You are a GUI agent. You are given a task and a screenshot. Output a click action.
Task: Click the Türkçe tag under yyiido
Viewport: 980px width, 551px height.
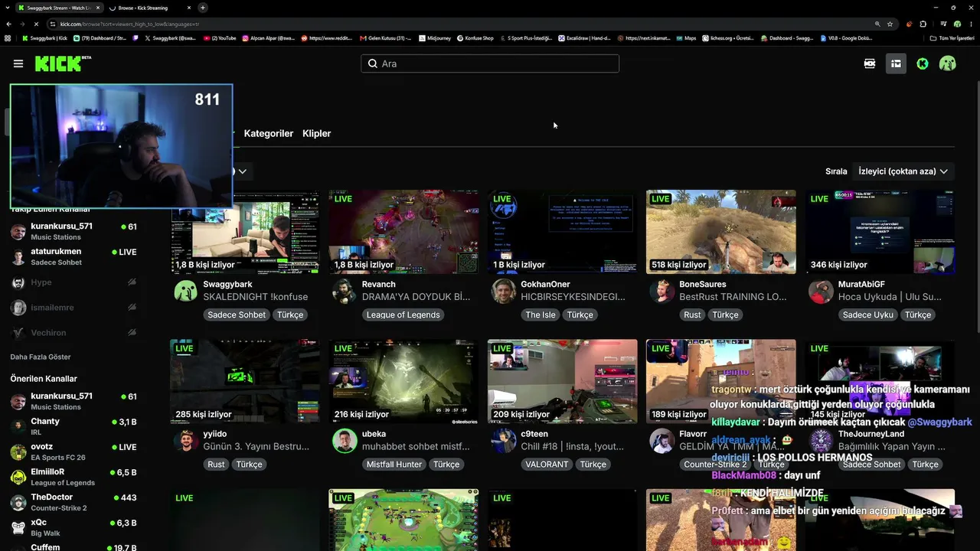pyautogui.click(x=249, y=465)
